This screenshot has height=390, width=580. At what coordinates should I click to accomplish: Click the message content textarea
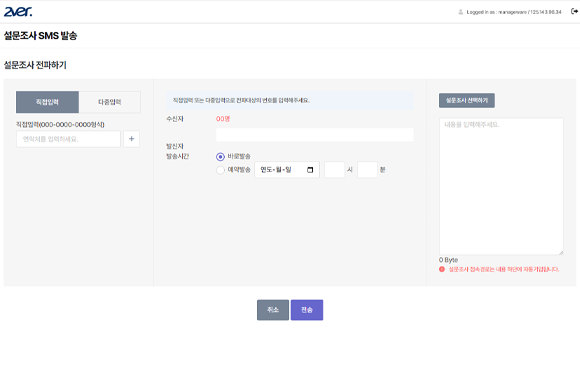point(501,186)
